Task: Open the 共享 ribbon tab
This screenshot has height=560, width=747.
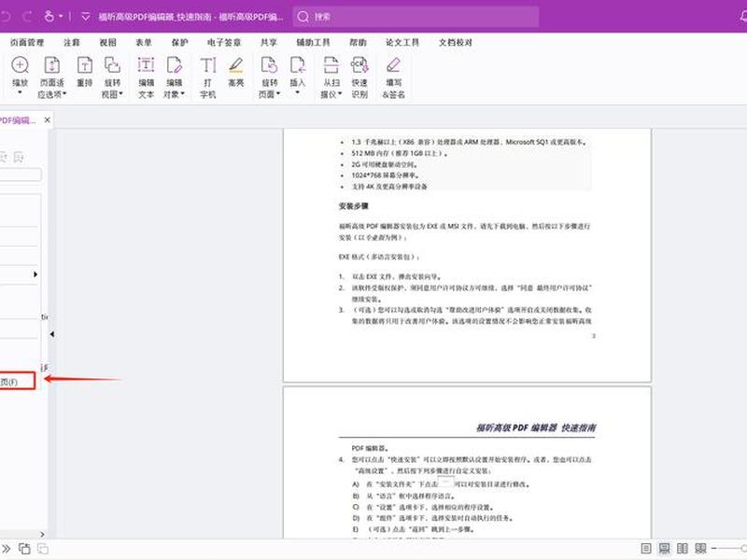Action: tap(269, 42)
